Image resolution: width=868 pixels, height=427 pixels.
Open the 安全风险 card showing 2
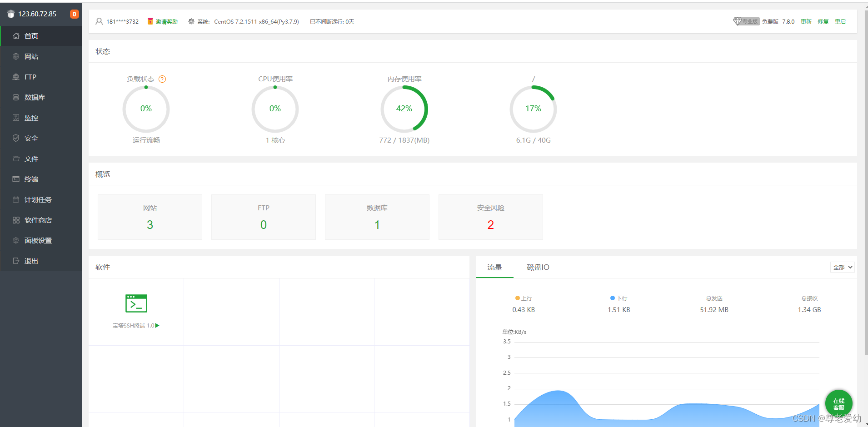(x=491, y=217)
